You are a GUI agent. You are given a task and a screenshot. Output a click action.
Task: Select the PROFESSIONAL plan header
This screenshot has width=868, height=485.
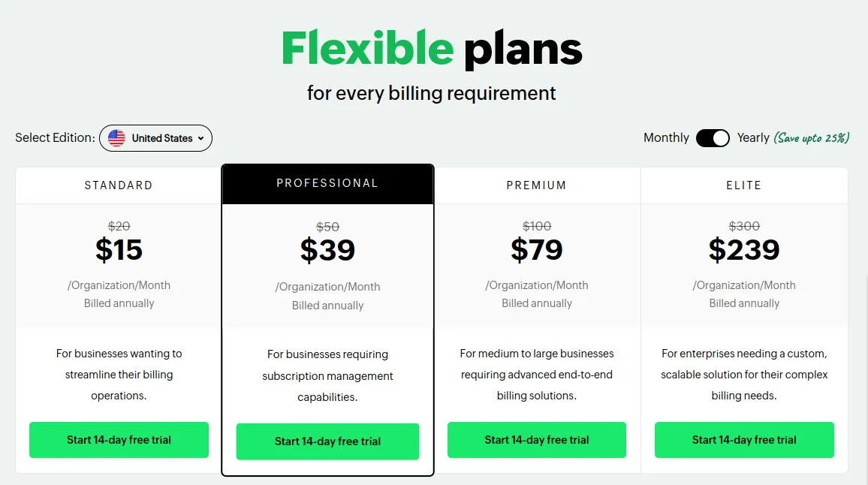[327, 183]
